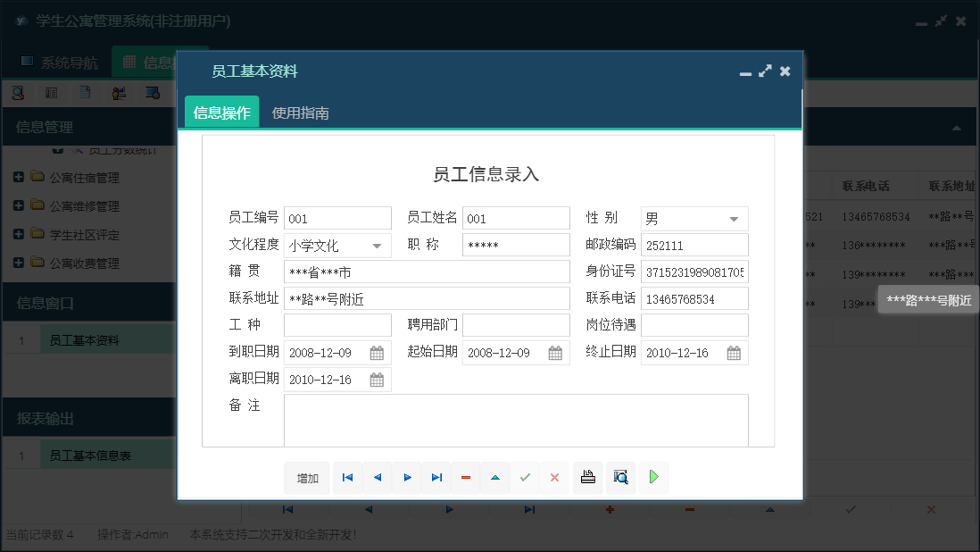Click the search magnifier icon in the top toolbar

pyautogui.click(x=18, y=92)
